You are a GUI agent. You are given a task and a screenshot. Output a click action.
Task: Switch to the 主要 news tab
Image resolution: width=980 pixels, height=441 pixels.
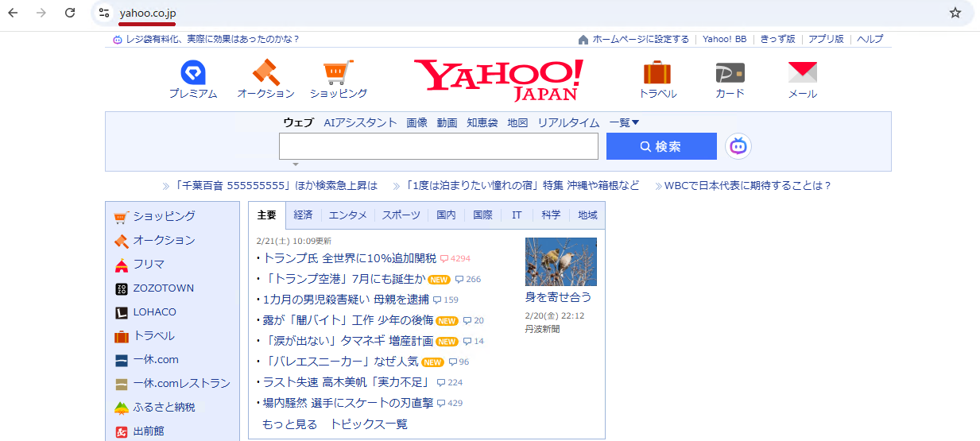pos(267,215)
